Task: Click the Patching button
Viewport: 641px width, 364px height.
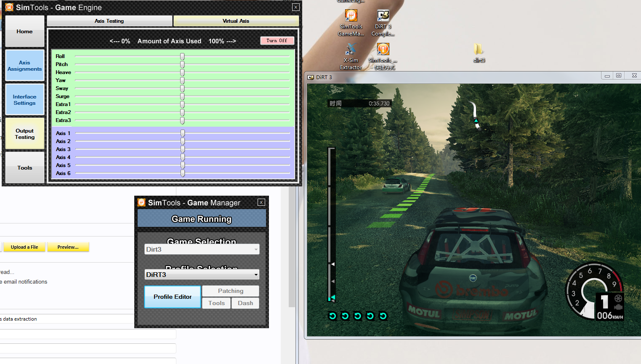Action: point(231,291)
